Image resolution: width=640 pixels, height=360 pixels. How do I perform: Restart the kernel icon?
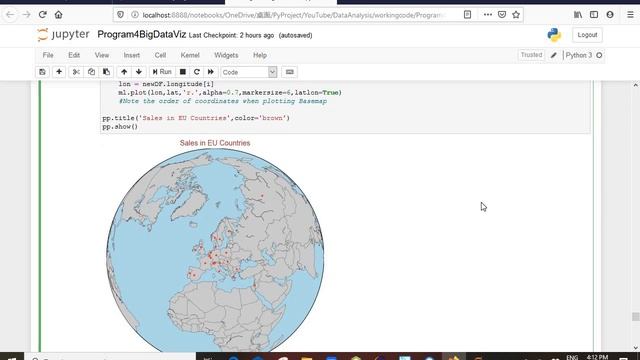pos(197,72)
